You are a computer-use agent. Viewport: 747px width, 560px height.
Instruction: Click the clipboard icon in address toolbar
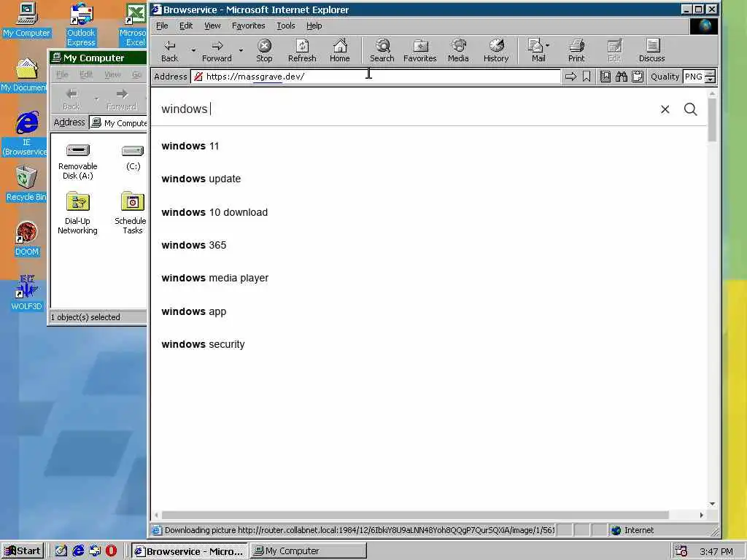click(x=638, y=77)
